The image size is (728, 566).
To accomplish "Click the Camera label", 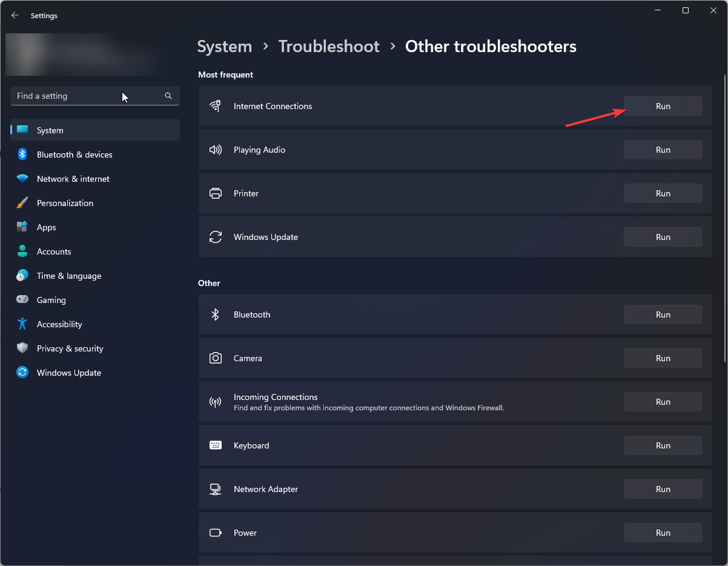I will coord(248,358).
